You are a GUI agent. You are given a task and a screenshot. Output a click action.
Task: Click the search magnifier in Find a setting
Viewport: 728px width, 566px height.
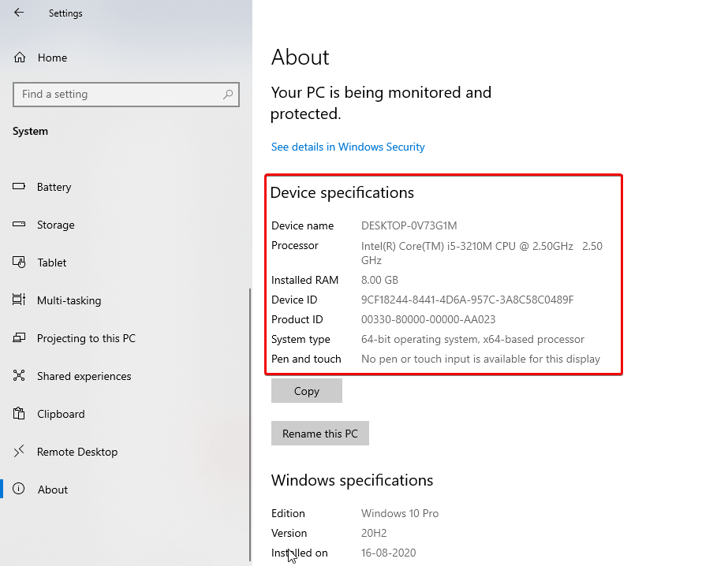tap(228, 95)
